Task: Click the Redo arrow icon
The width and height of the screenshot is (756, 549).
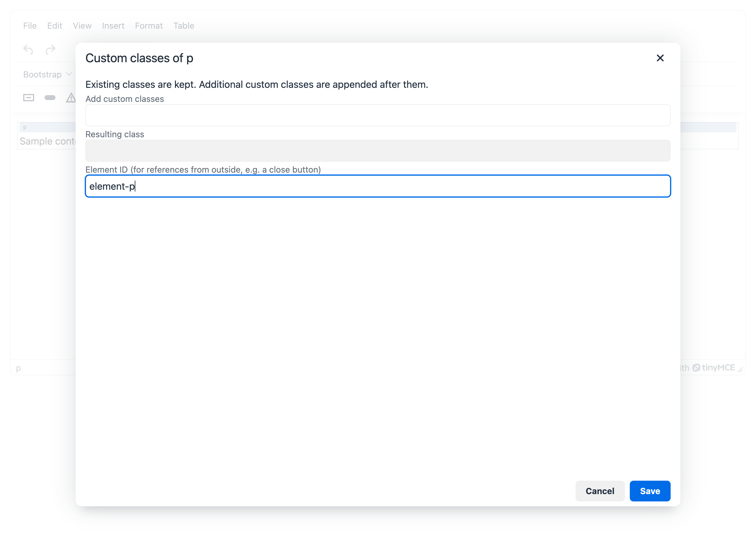Action: pyautogui.click(x=50, y=50)
